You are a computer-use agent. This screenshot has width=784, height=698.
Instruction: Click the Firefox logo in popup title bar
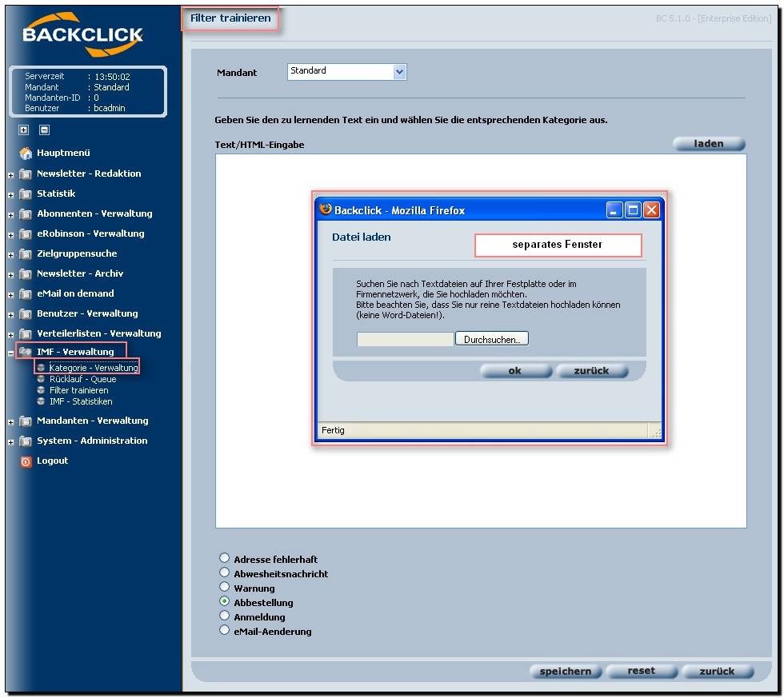[326, 209]
